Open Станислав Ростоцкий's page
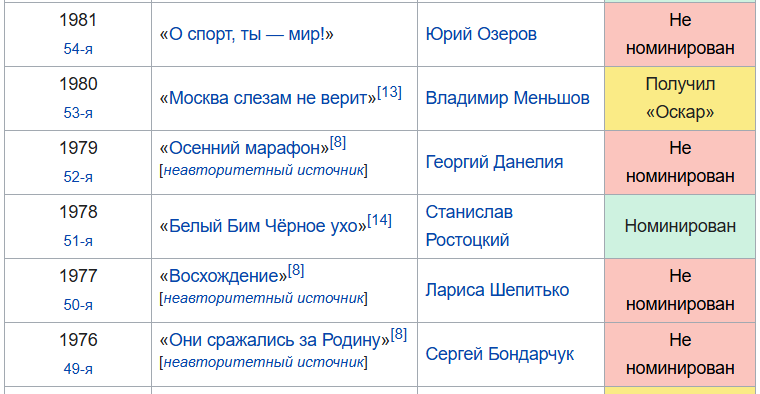The height and width of the screenshot is (394, 760). click(x=469, y=226)
